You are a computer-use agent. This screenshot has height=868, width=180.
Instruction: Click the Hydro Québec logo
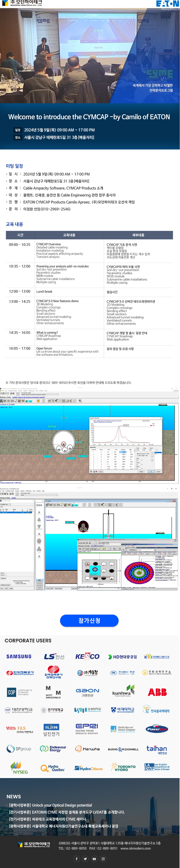pyautogui.click(x=52, y=768)
